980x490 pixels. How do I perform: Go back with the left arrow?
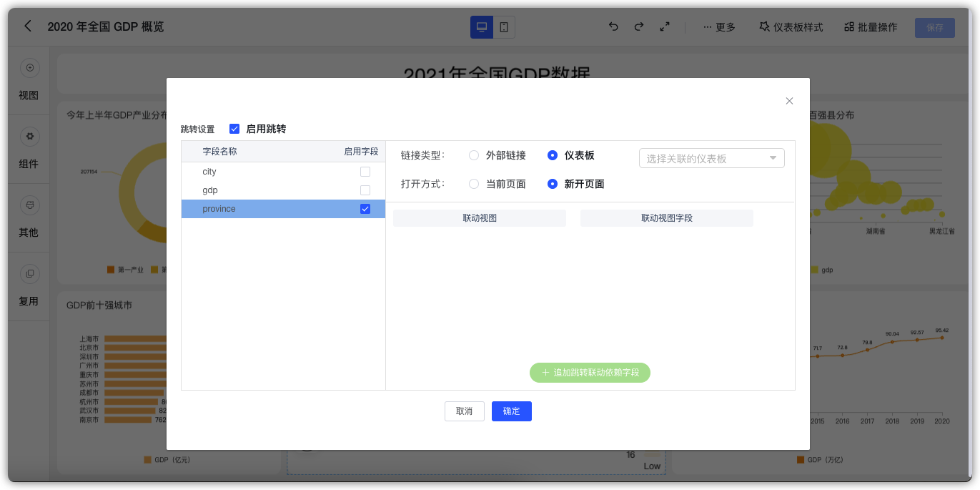(28, 26)
